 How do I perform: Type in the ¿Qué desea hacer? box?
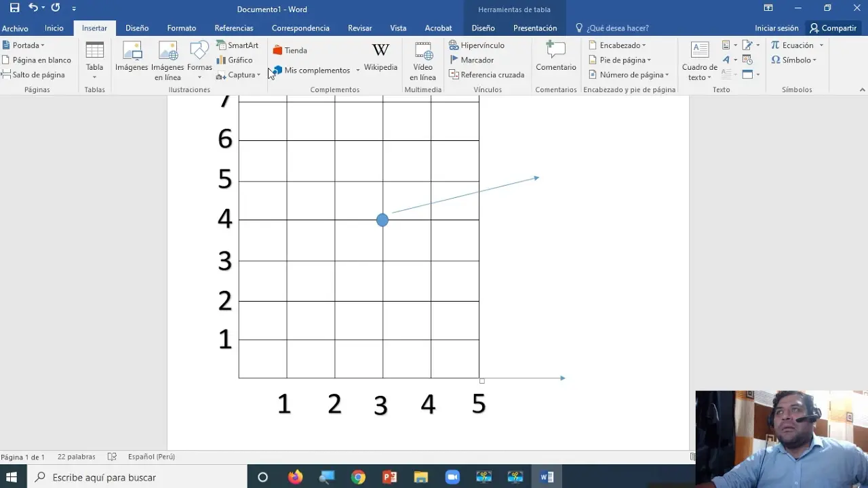pos(617,28)
